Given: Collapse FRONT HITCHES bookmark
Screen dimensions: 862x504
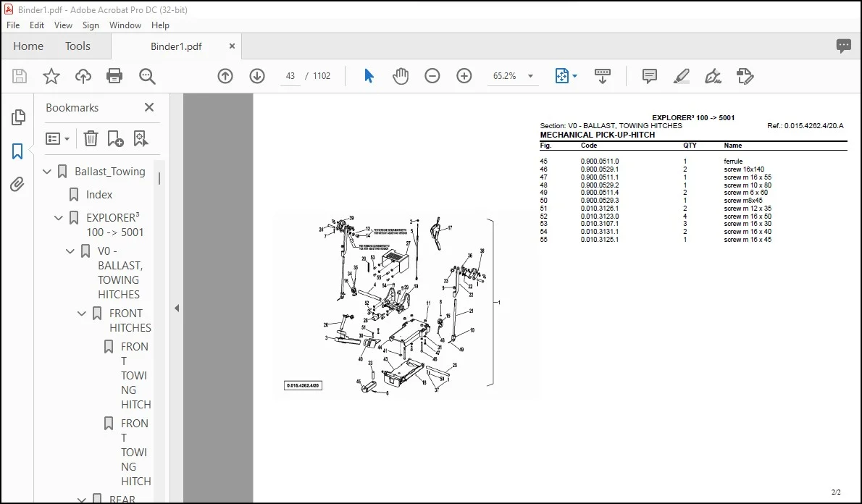Looking at the screenshot, I should [82, 314].
